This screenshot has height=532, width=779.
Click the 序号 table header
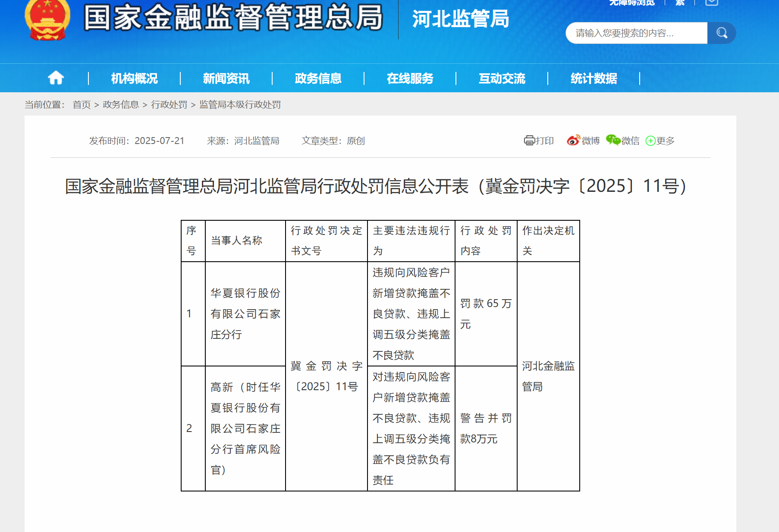click(193, 241)
